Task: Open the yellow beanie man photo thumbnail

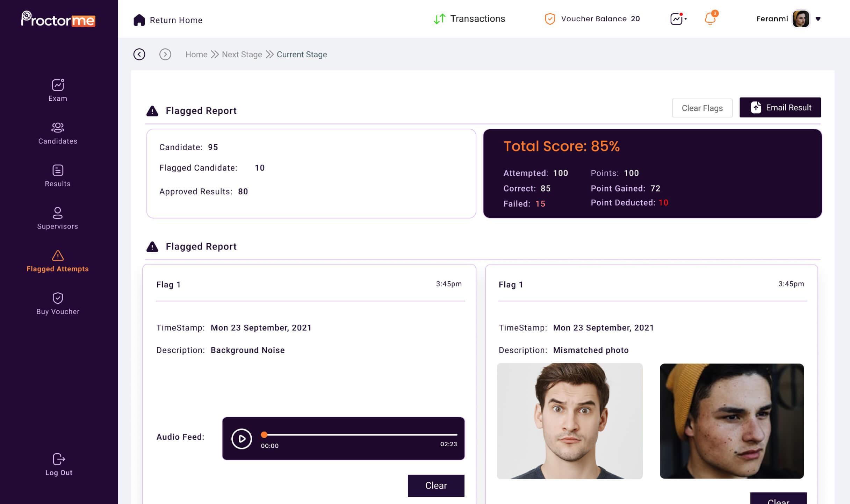Action: [732, 421]
